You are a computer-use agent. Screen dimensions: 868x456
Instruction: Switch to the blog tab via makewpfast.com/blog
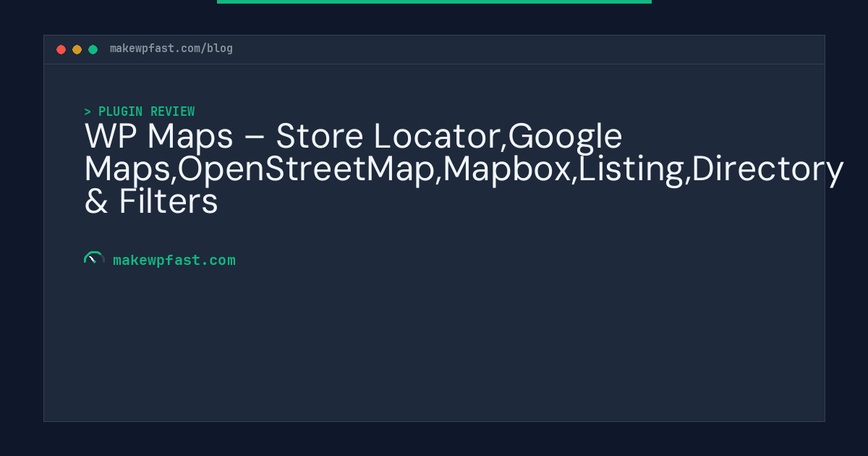tap(171, 48)
